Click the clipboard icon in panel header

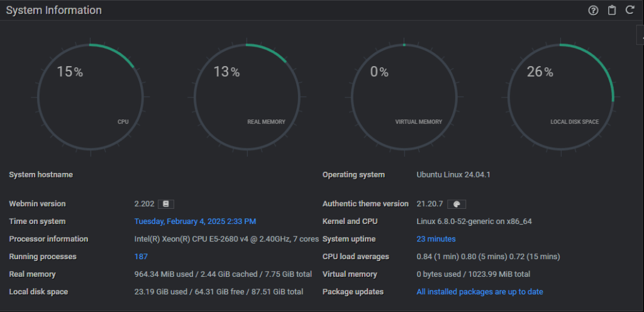[x=611, y=10]
